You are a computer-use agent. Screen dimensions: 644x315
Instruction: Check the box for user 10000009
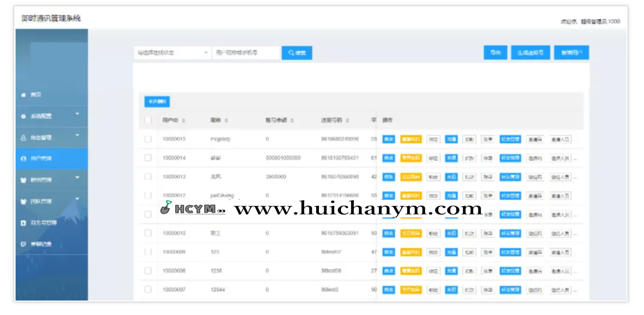coord(148,252)
